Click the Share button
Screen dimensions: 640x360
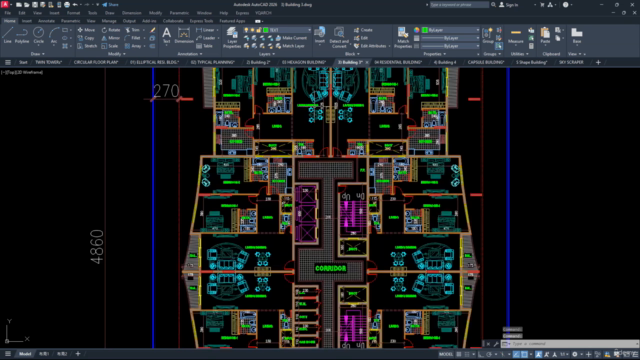110,4
